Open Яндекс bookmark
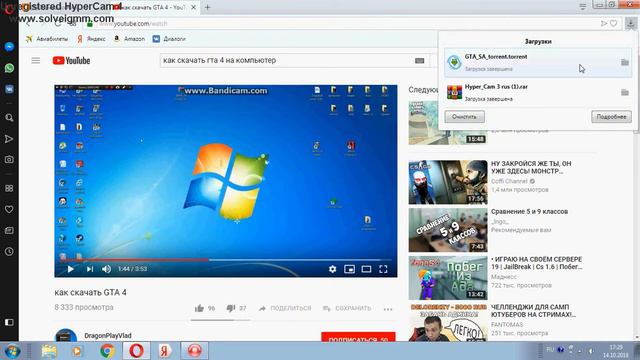 pyautogui.click(x=91, y=39)
